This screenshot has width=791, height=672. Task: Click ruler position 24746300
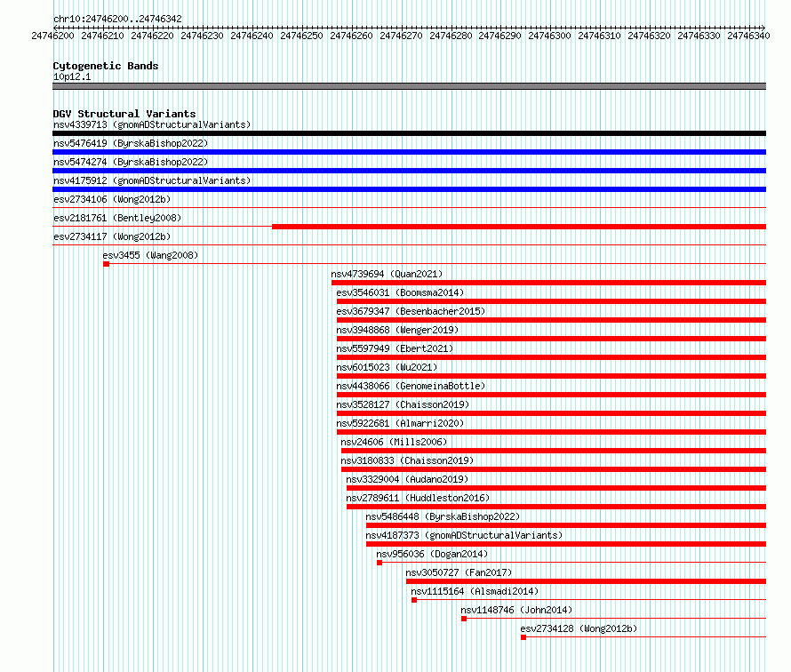pyautogui.click(x=549, y=36)
